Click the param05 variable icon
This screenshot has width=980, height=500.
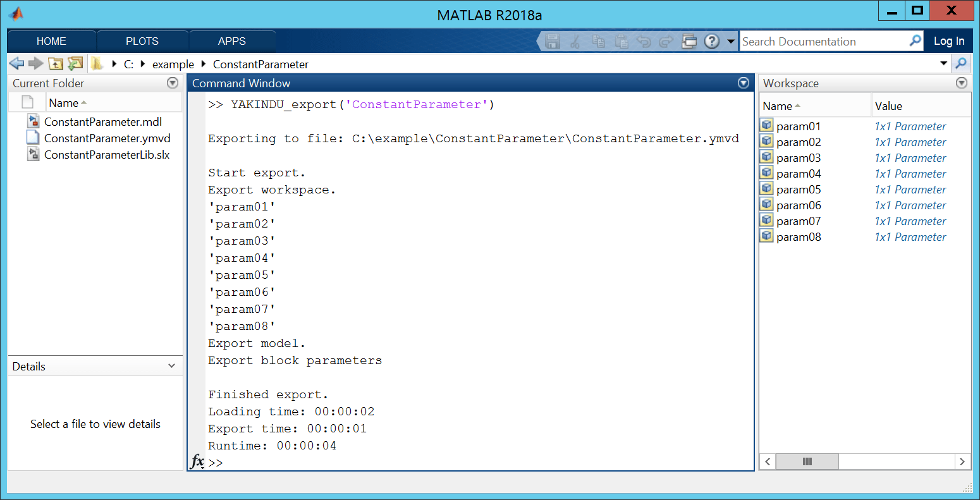point(767,188)
